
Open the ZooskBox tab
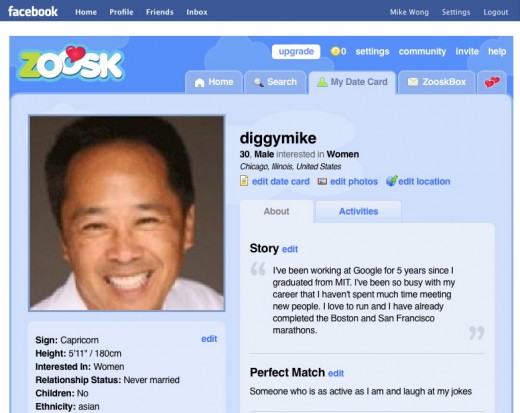click(x=437, y=82)
